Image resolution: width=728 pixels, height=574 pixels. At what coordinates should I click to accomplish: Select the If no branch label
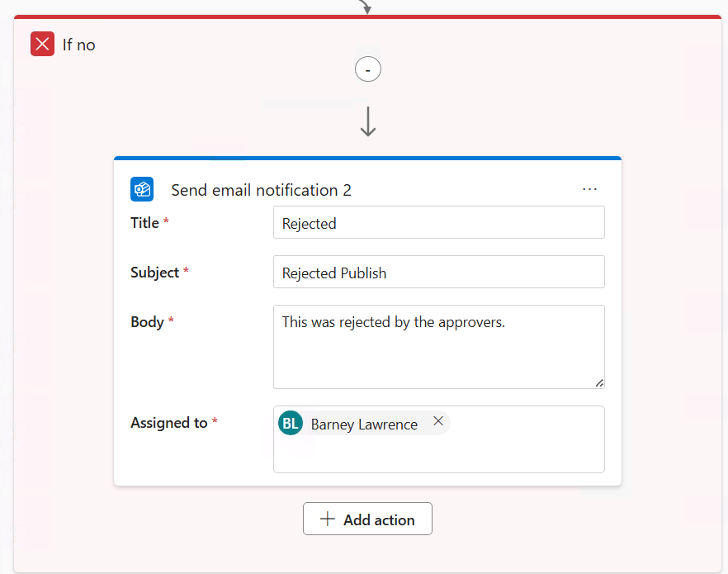pos(79,45)
